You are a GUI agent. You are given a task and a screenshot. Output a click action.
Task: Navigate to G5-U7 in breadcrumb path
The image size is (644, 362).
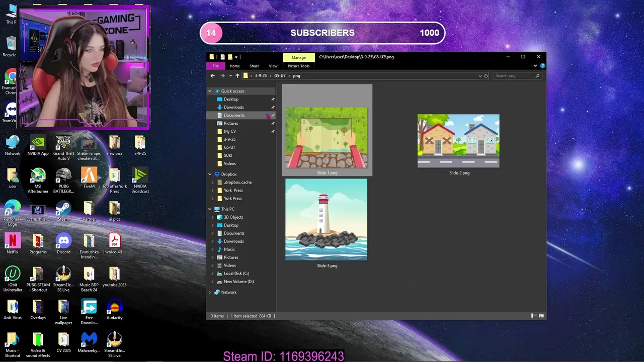(x=280, y=76)
